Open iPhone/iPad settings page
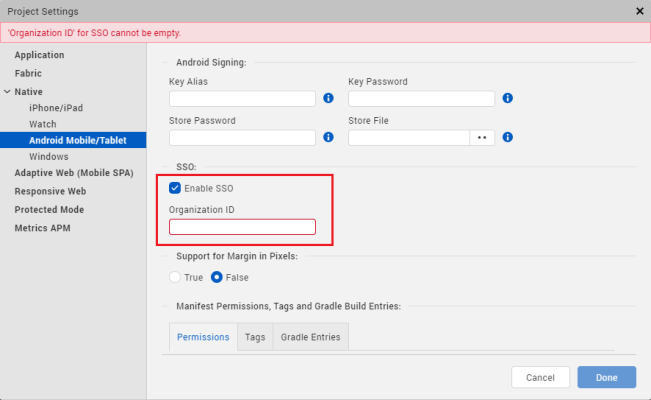The image size is (651, 400). point(56,107)
